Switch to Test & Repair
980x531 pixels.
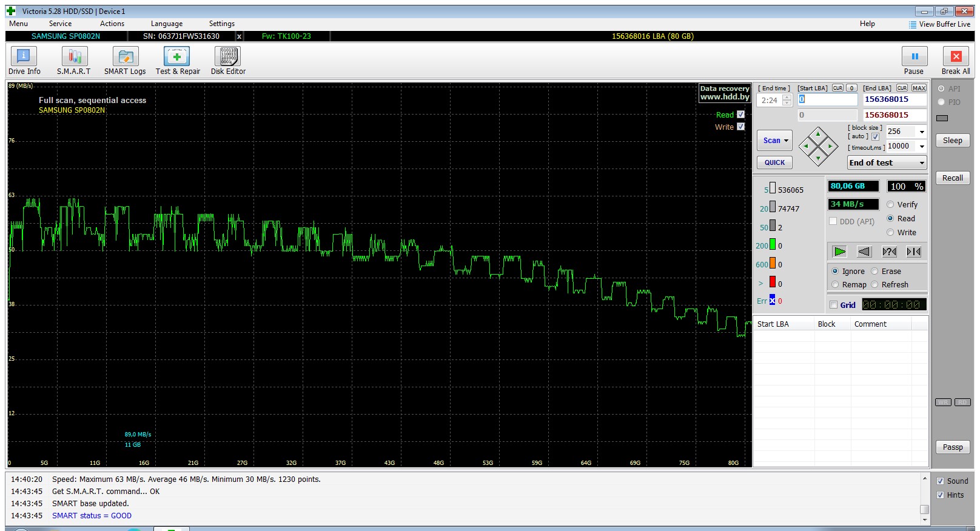click(x=178, y=61)
